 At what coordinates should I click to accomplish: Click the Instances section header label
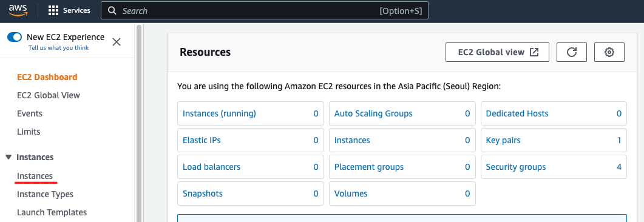[x=35, y=157]
